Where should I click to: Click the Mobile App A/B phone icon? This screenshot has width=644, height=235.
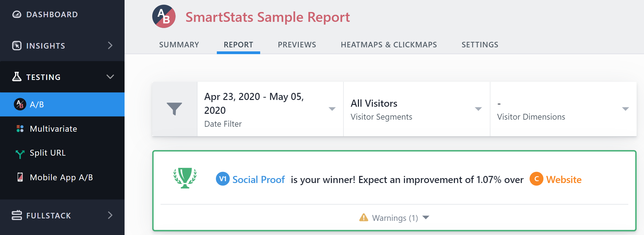(20, 177)
